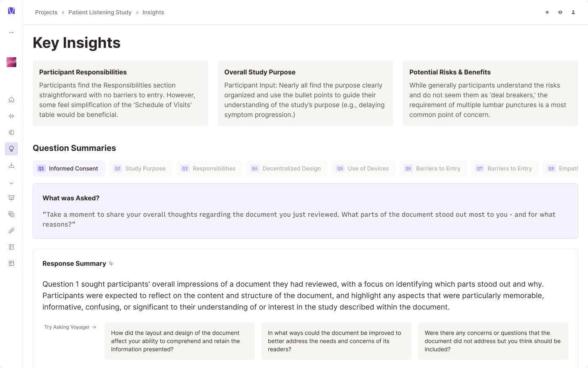Expand the sidebar with the arrow icon
The width and height of the screenshot is (588, 368).
pyautogui.click(x=11, y=32)
